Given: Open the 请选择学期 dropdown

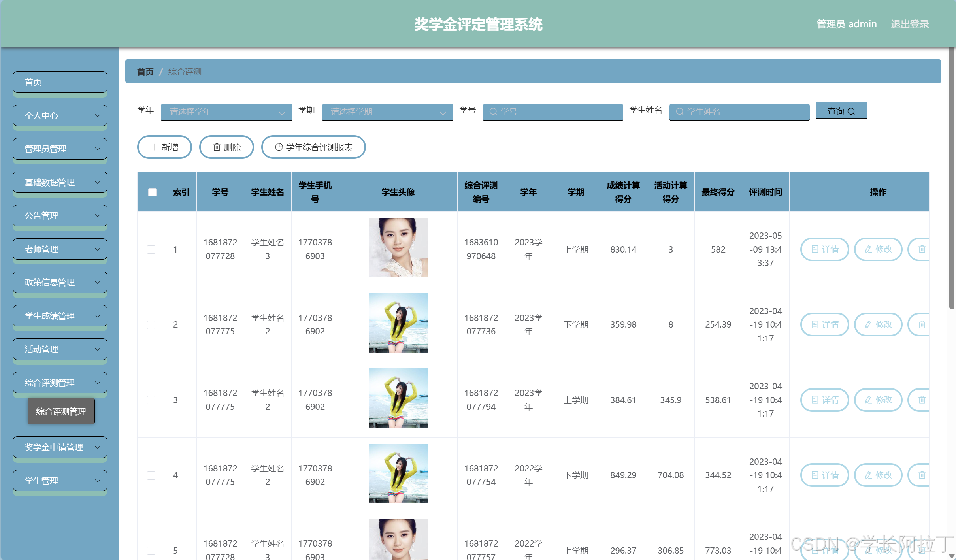Looking at the screenshot, I should pyautogui.click(x=387, y=112).
